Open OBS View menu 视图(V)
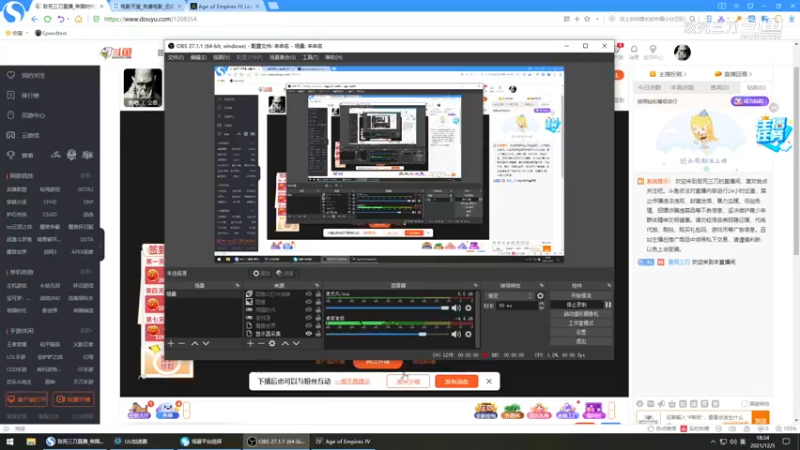Image resolution: width=800 pixels, height=450 pixels. [x=221, y=58]
